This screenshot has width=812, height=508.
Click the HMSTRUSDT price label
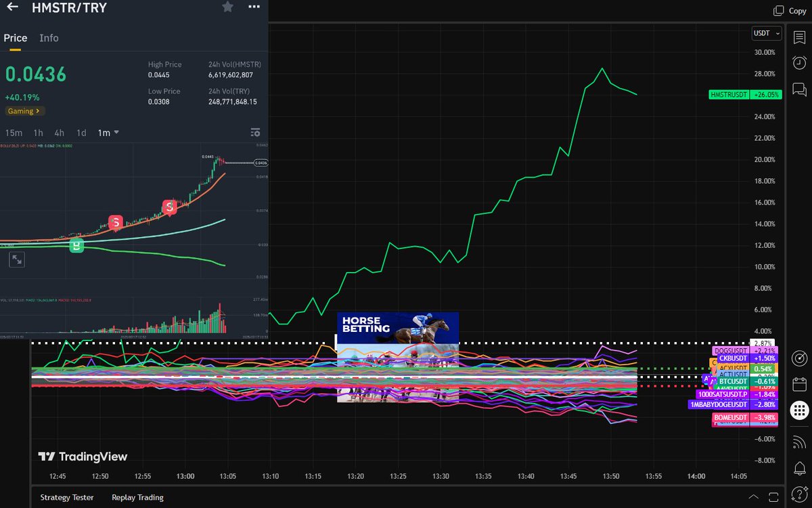pyautogui.click(x=729, y=95)
